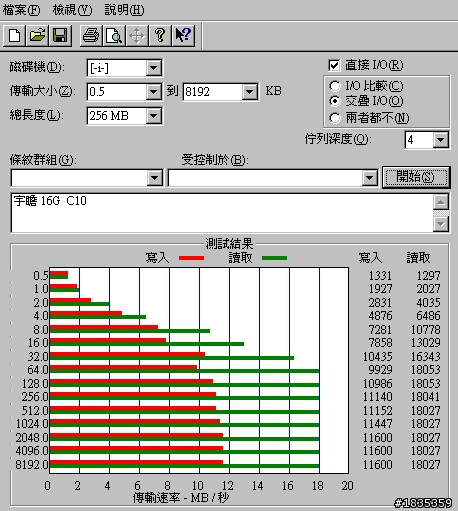The width and height of the screenshot is (458, 511).
Task: Print the benchmark results
Action: (x=91, y=35)
